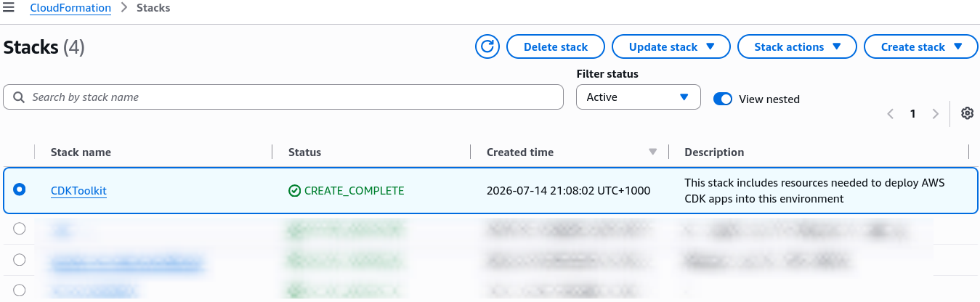Open the hamburger navigation menu icon
Viewport: 980px width, 302px height.
[x=9, y=8]
